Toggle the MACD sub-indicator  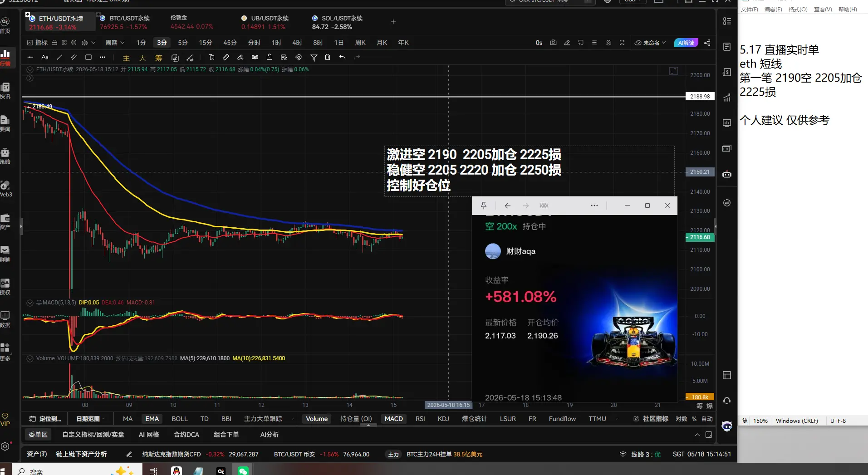(394, 419)
